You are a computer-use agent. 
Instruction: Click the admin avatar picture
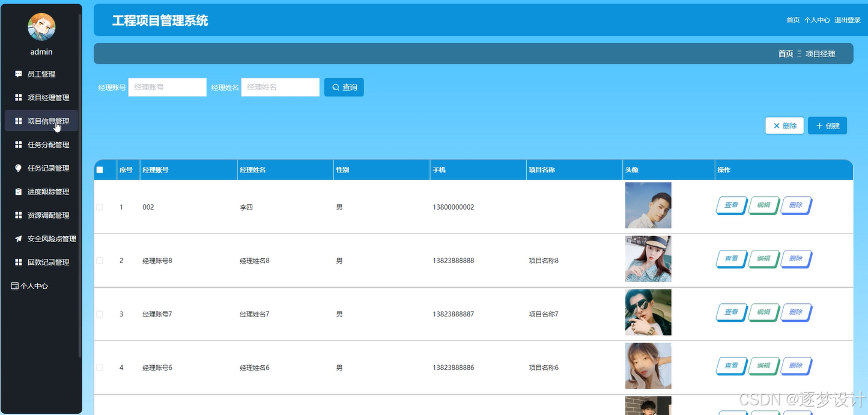[41, 26]
